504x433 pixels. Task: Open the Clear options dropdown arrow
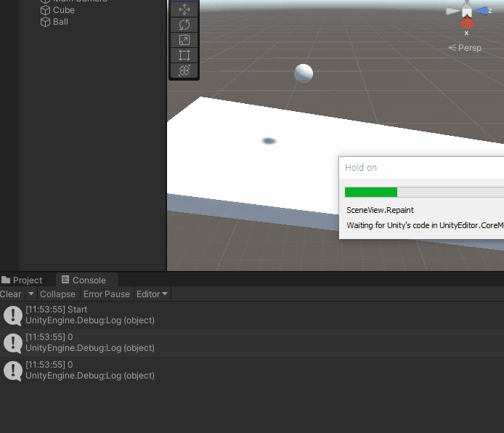[31, 294]
